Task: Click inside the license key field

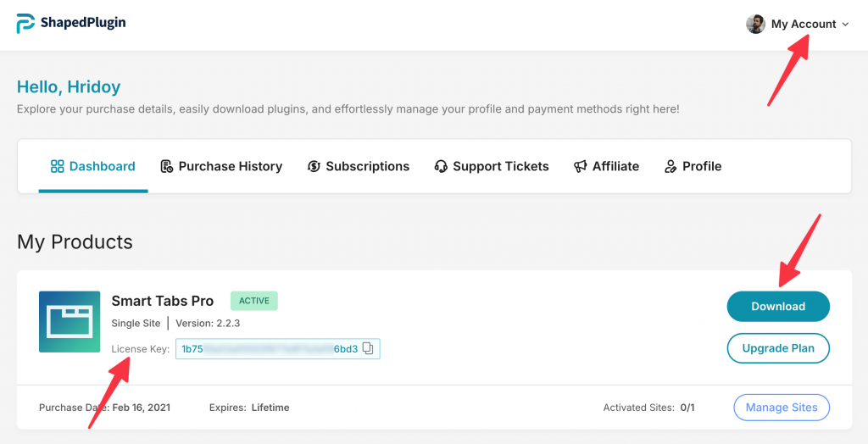Action: [x=278, y=349]
